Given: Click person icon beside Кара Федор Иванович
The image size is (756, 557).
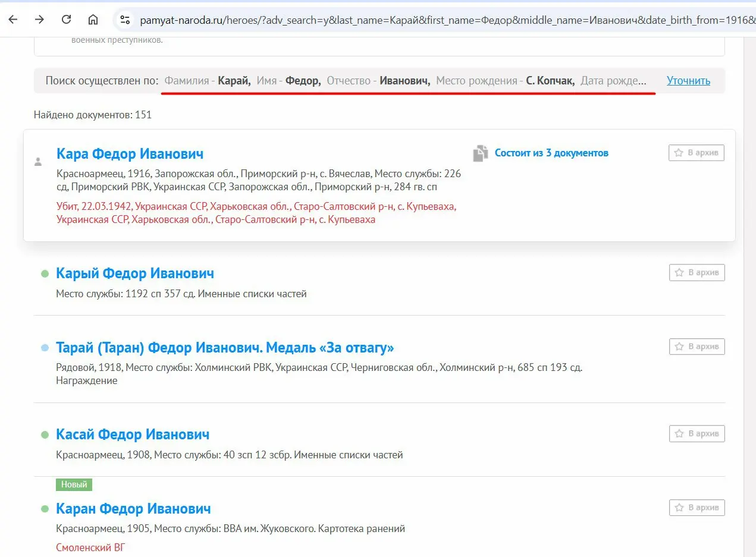Looking at the screenshot, I should click(x=39, y=161).
